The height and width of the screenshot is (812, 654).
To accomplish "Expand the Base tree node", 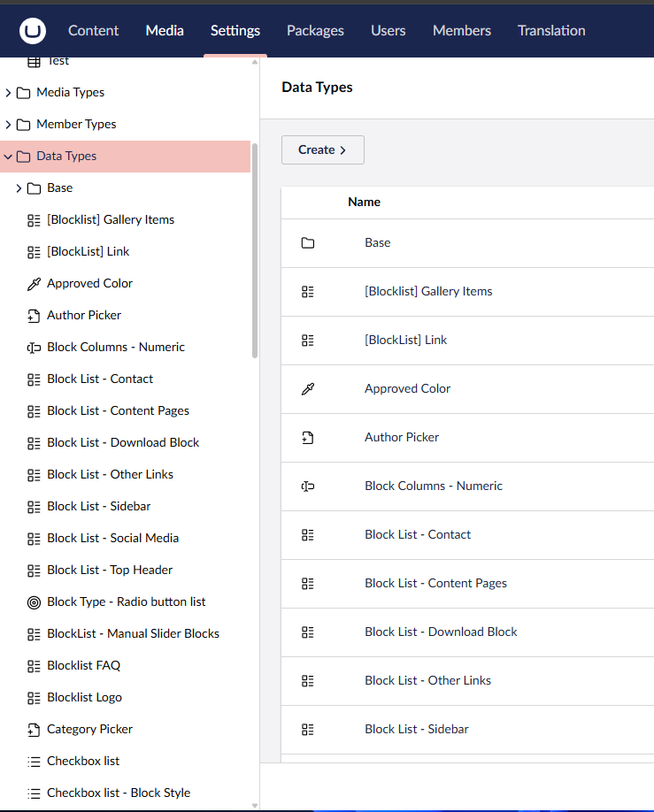I will (x=18, y=188).
